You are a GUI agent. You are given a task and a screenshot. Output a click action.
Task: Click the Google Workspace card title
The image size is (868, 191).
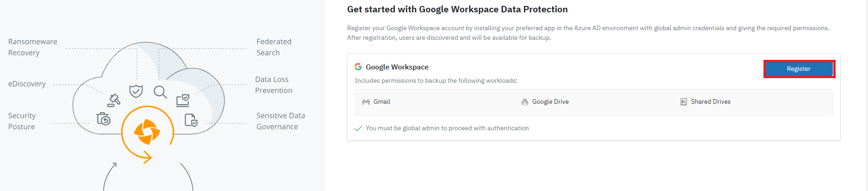point(397,67)
